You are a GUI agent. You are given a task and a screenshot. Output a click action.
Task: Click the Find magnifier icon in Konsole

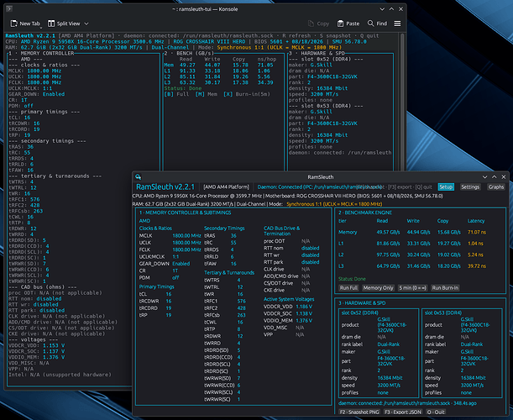[x=370, y=24]
